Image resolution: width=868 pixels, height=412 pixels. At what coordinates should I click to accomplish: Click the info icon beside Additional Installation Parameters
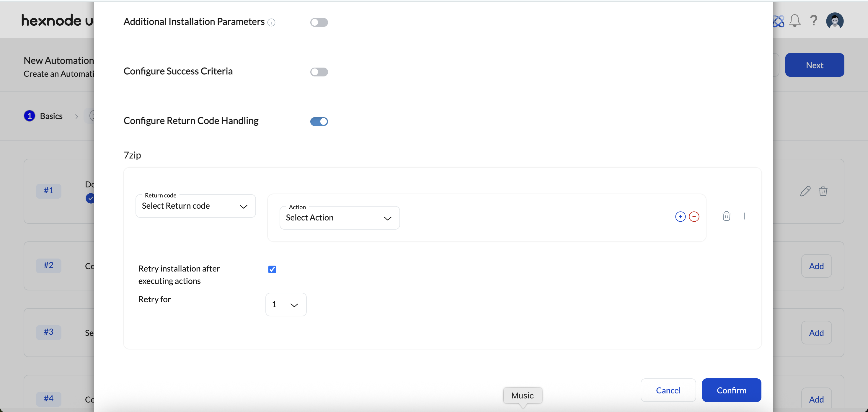click(x=271, y=22)
